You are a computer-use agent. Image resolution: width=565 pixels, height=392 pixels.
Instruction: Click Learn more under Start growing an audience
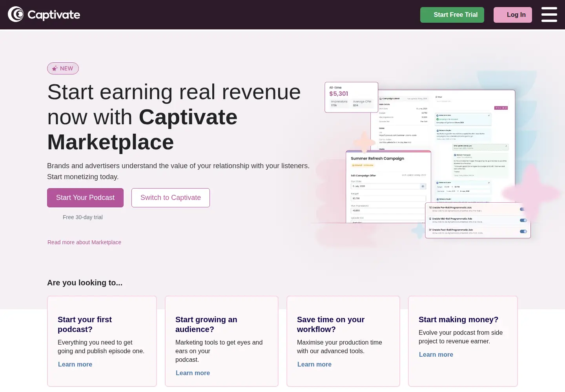193,373
